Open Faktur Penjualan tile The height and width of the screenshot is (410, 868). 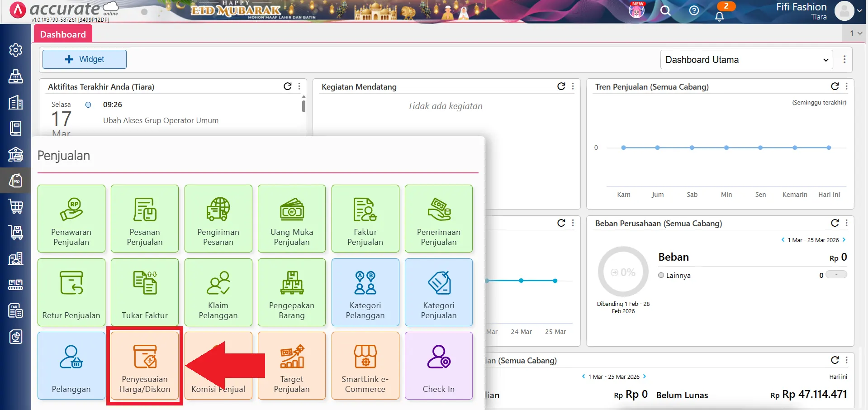point(365,219)
